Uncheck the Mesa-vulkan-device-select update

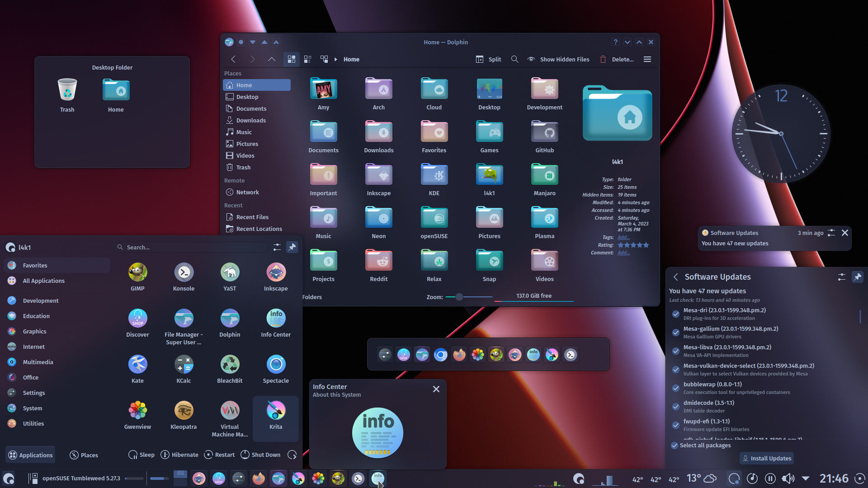coord(675,370)
